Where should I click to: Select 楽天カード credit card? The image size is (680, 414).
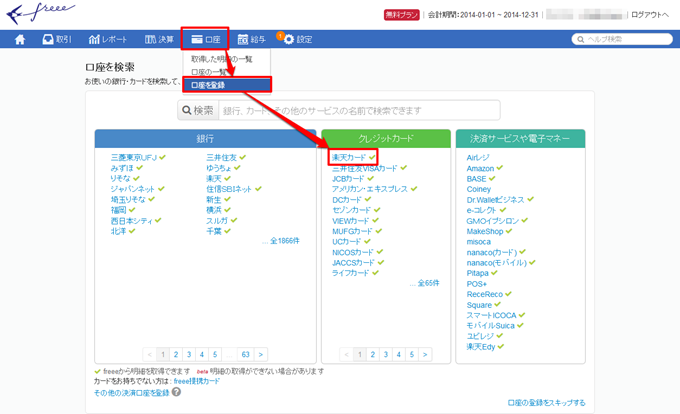click(x=349, y=157)
